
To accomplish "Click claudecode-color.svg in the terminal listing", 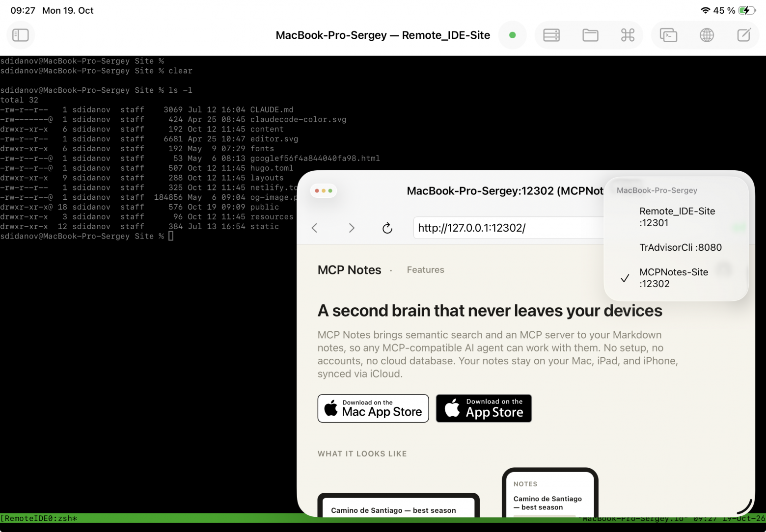I will (298, 120).
